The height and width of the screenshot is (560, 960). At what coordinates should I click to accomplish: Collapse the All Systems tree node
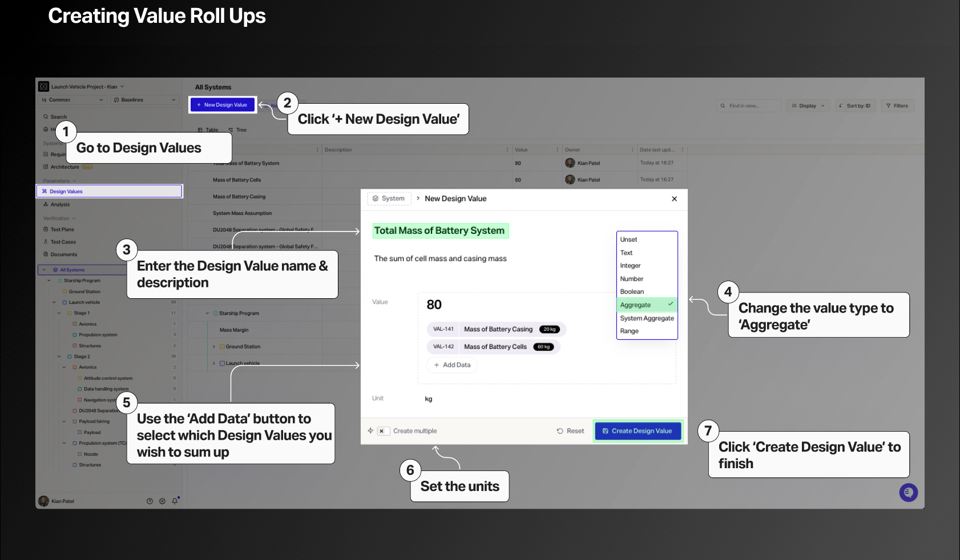pyautogui.click(x=44, y=270)
